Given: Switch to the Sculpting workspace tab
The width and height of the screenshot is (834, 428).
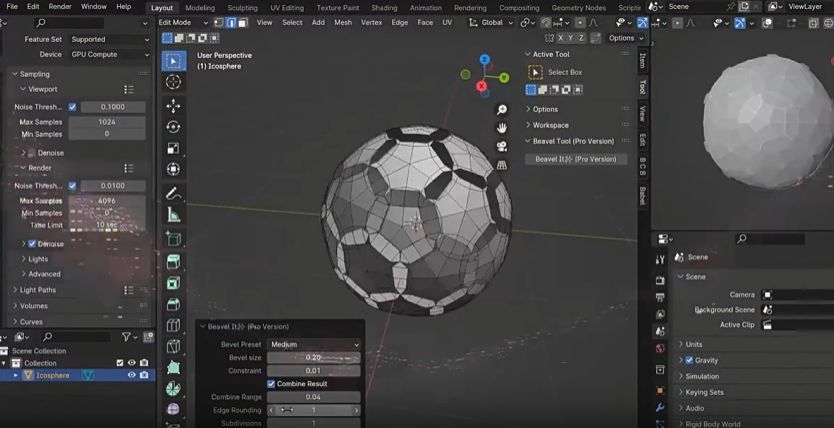Looking at the screenshot, I should click(x=242, y=7).
